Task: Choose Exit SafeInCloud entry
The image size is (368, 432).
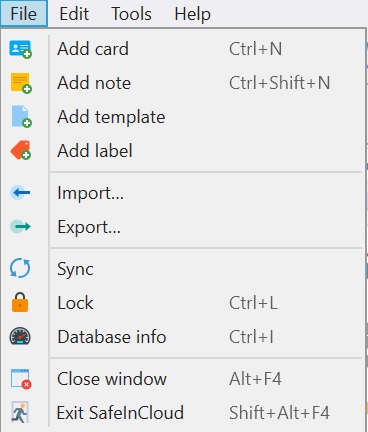Action: click(x=182, y=413)
